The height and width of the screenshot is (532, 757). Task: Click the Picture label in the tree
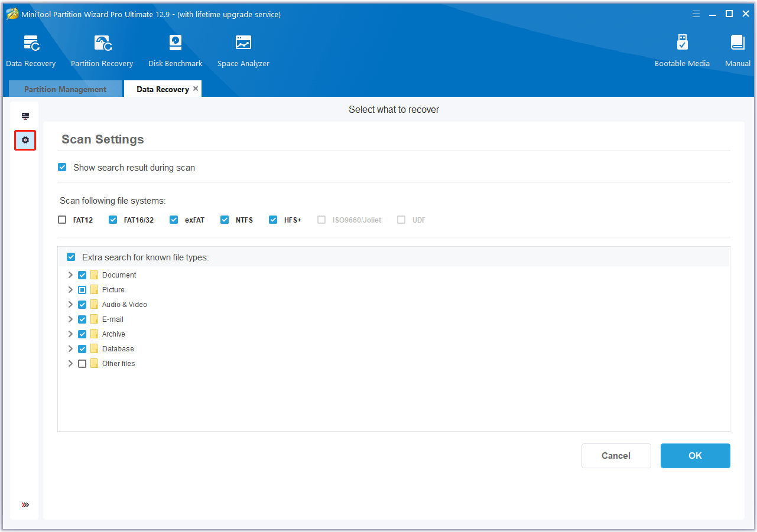pos(113,290)
